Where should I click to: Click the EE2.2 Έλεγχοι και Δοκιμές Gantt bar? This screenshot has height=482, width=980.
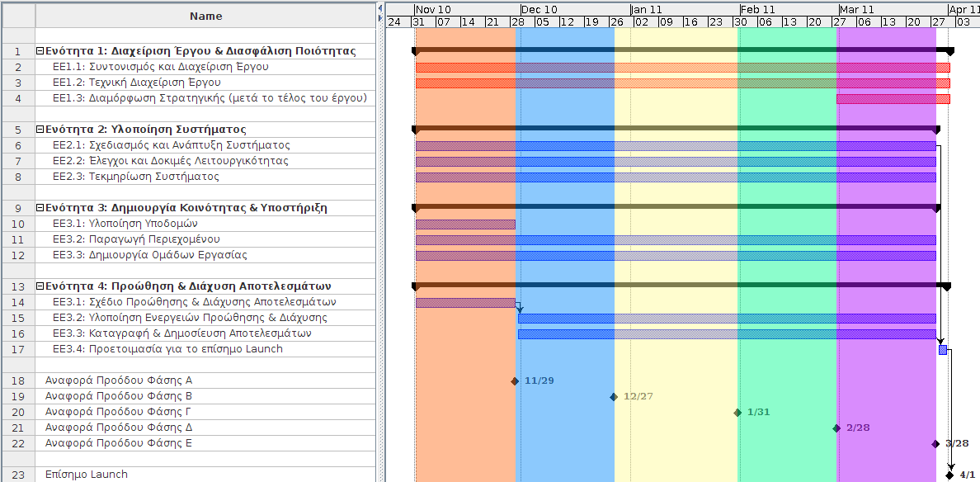pyautogui.click(x=676, y=161)
